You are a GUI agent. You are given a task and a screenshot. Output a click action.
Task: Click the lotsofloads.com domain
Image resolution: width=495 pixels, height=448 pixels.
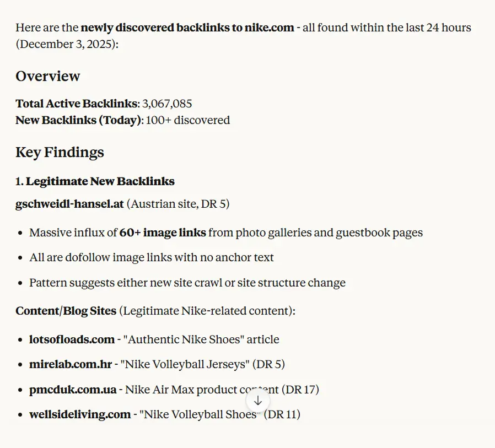(72, 339)
